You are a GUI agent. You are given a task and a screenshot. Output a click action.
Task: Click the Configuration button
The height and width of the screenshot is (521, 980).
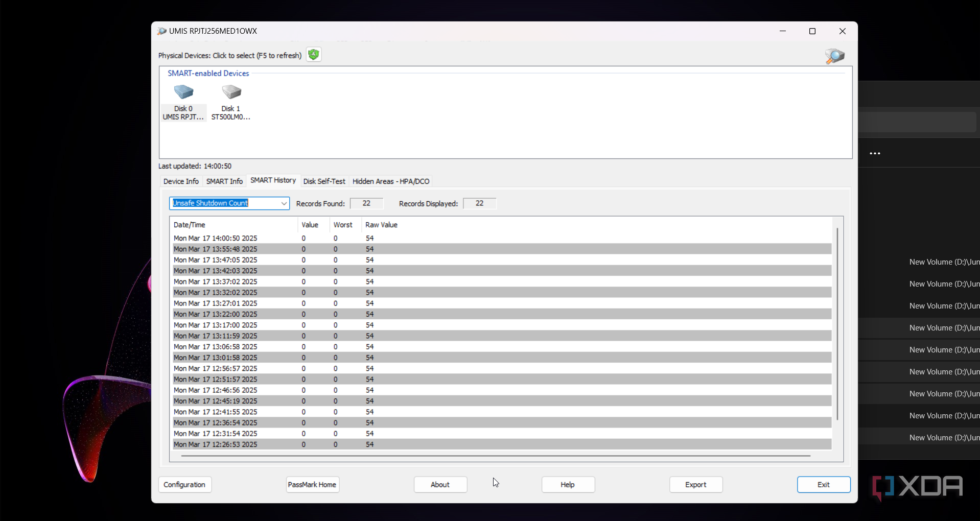tap(184, 485)
